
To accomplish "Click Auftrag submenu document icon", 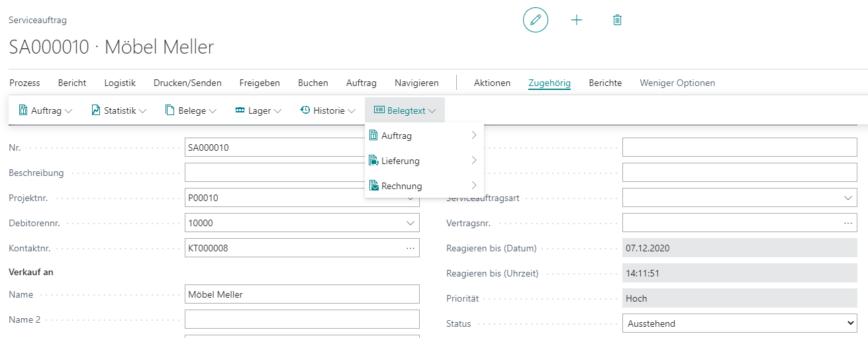I will pyautogui.click(x=374, y=136).
